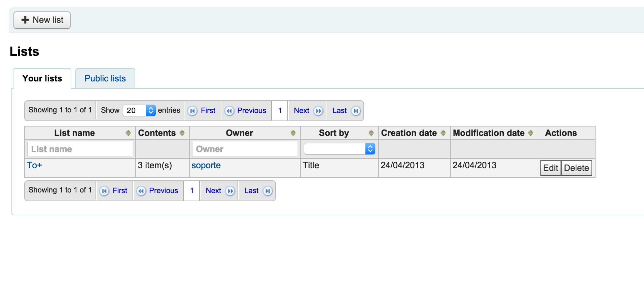The width and height of the screenshot is (644, 284).
Task: Focus the List name filter field
Action: (x=79, y=149)
